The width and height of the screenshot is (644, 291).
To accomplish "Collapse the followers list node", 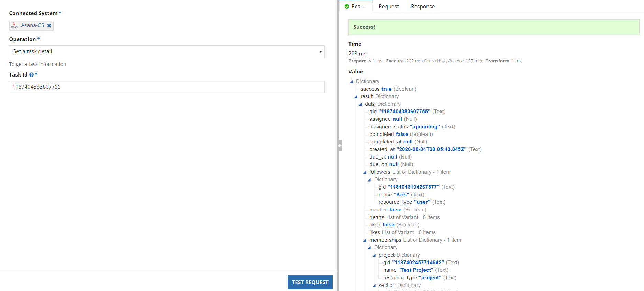I will [x=365, y=172].
